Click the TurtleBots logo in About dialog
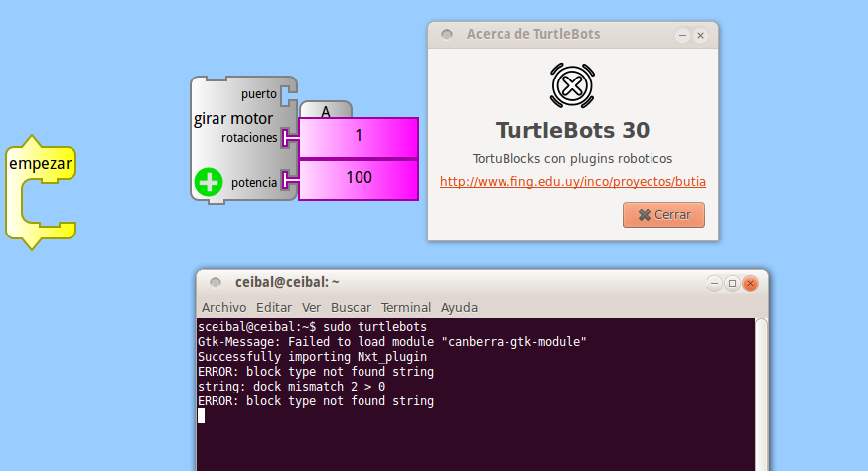Image resolution: width=868 pixels, height=471 pixels. coord(572,85)
